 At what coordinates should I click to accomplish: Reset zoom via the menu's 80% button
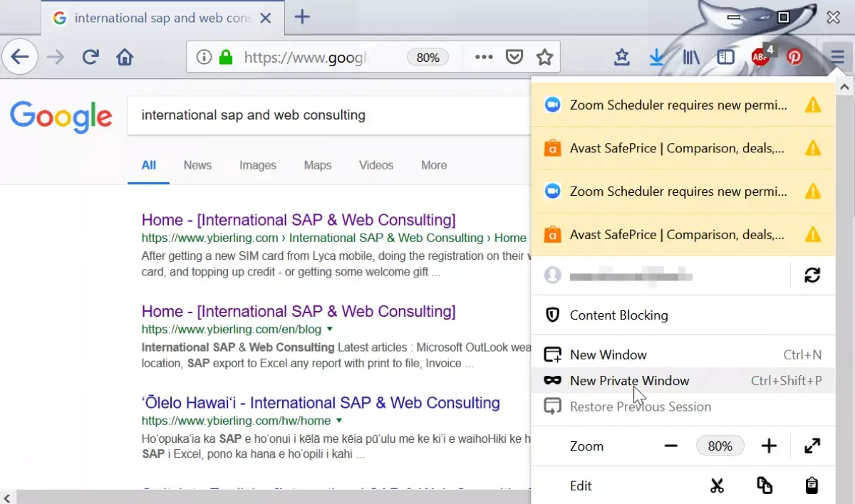click(720, 446)
